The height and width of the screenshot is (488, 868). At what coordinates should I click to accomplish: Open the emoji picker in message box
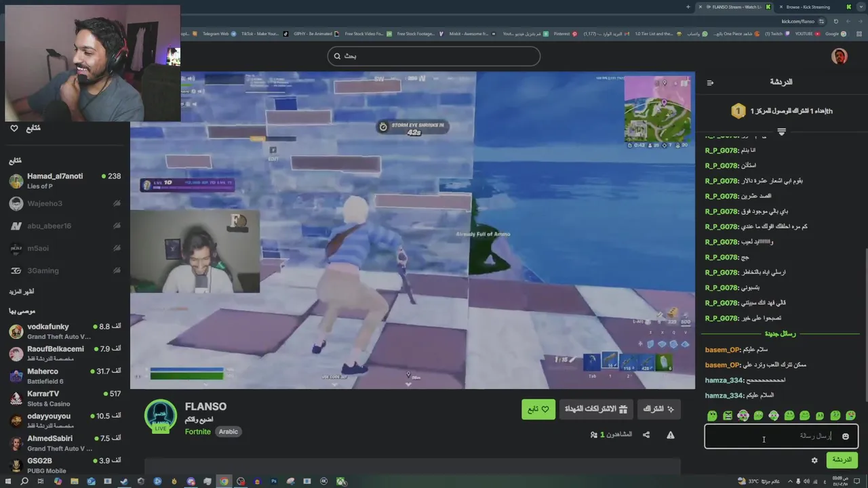click(845, 436)
